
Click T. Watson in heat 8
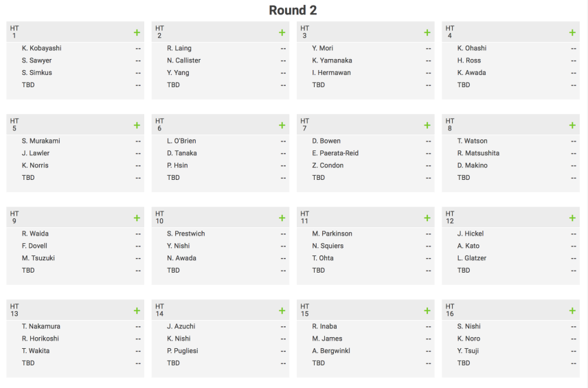tap(473, 141)
